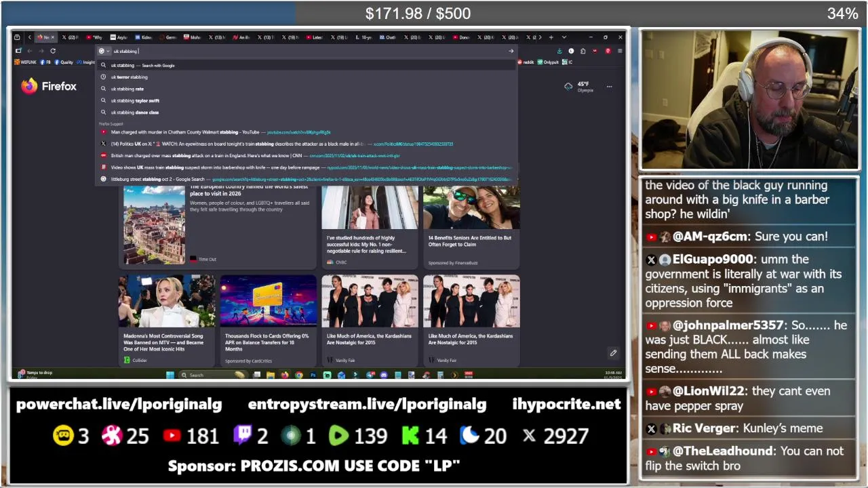Open the reddit bookmark
868x488 pixels.
(x=526, y=62)
